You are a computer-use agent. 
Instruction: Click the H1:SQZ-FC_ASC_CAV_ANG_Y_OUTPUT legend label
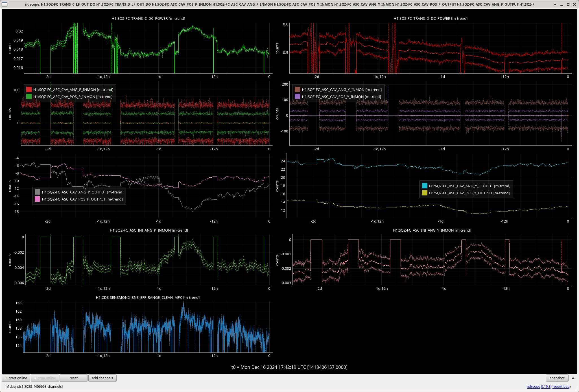(x=470, y=186)
